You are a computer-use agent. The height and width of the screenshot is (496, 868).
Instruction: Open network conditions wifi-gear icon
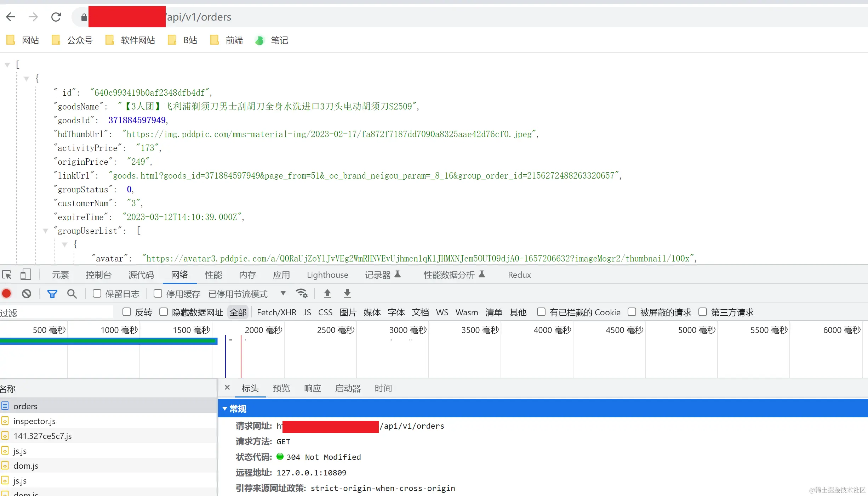(302, 293)
